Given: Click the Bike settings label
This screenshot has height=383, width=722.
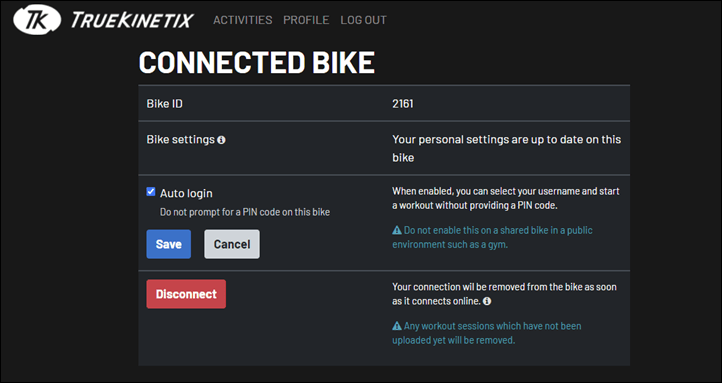Looking at the screenshot, I should 180,139.
